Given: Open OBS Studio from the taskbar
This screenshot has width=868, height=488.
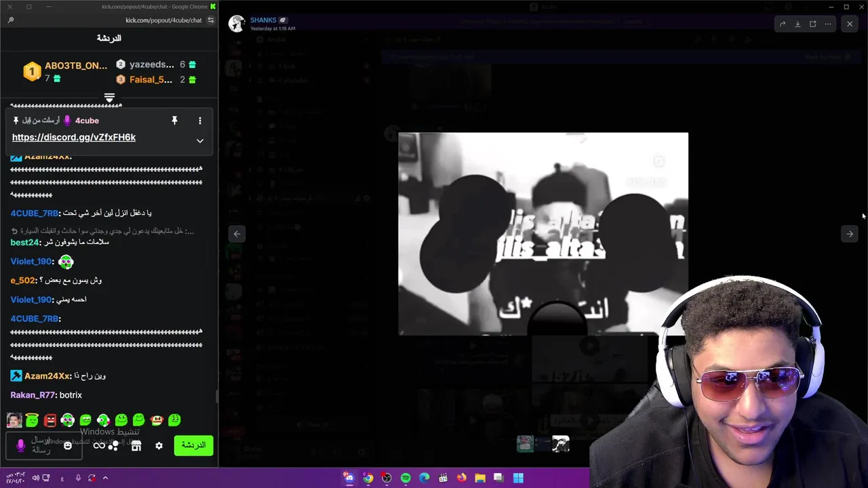Looking at the screenshot, I should 387,478.
